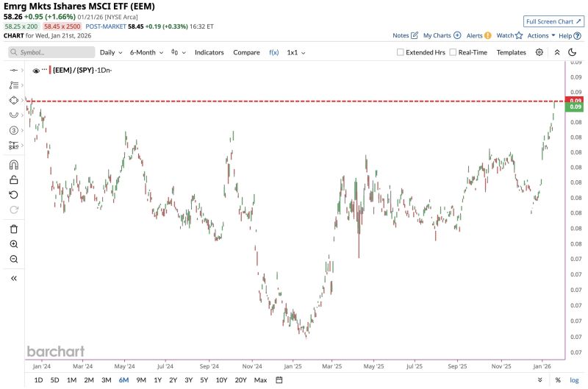Zoom out of the chart

coord(13,259)
